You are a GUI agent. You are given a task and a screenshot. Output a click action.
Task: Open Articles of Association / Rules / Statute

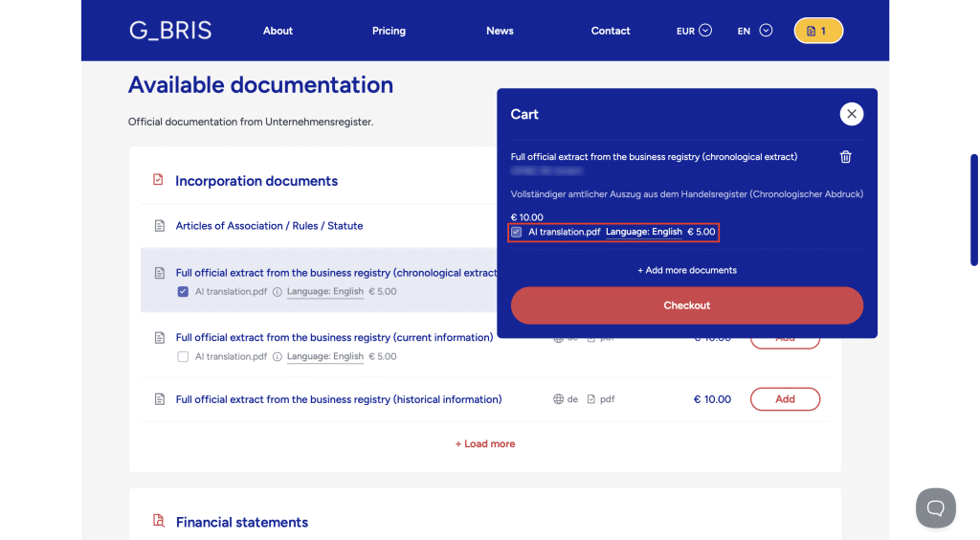269,226
